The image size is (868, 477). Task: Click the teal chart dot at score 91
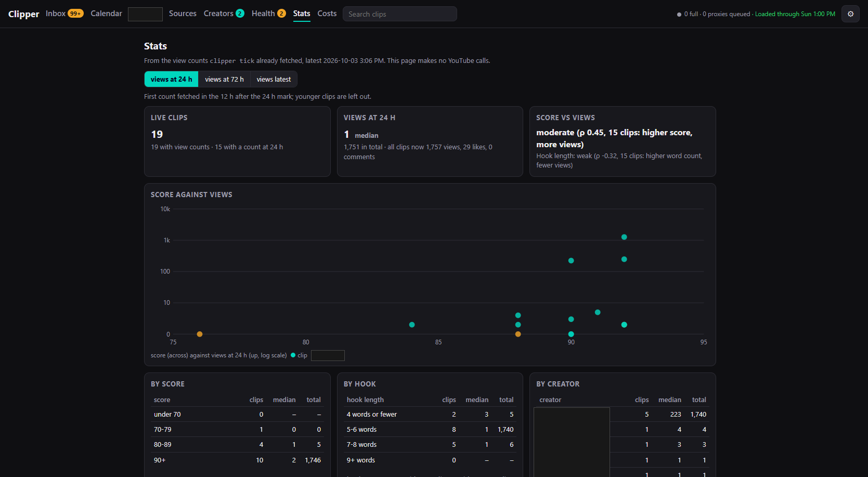(598, 312)
